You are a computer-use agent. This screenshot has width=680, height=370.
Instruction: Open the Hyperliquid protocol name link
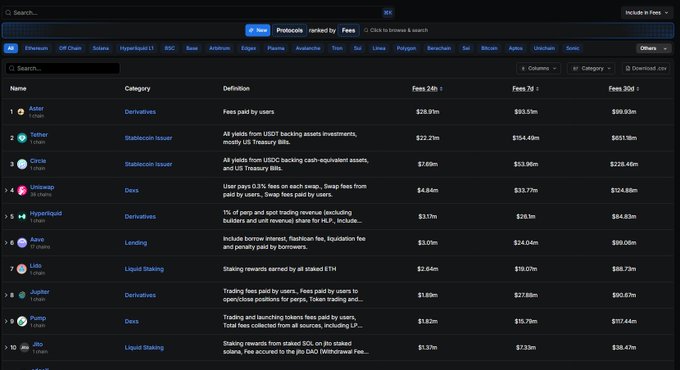pyautogui.click(x=46, y=213)
